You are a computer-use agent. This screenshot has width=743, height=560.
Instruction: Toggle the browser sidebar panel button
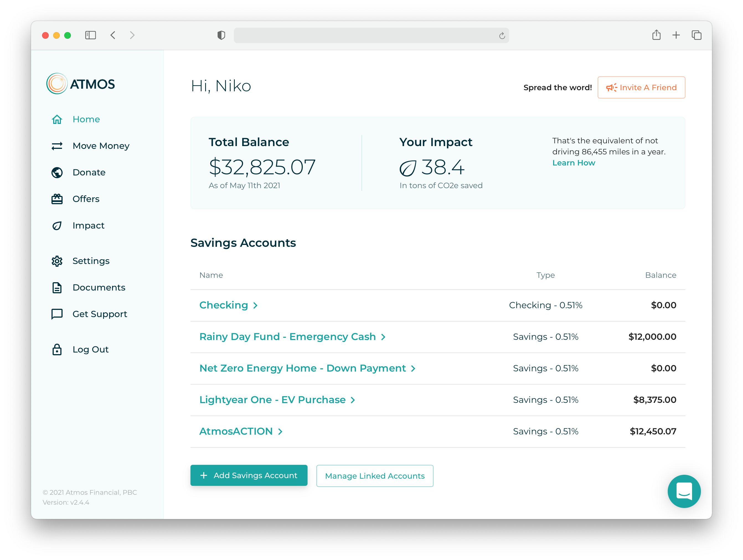click(90, 35)
